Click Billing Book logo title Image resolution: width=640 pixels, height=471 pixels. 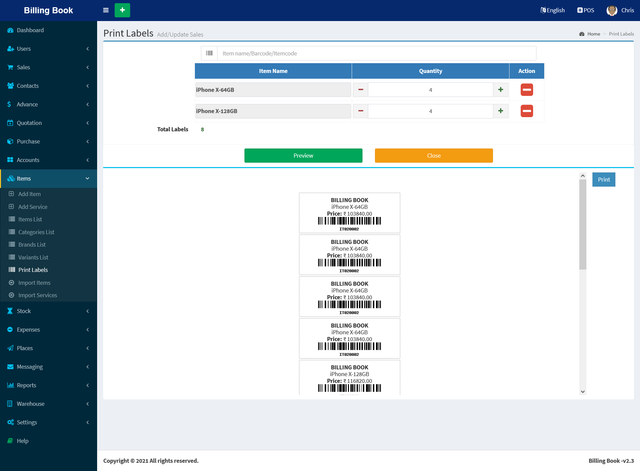coord(48,11)
